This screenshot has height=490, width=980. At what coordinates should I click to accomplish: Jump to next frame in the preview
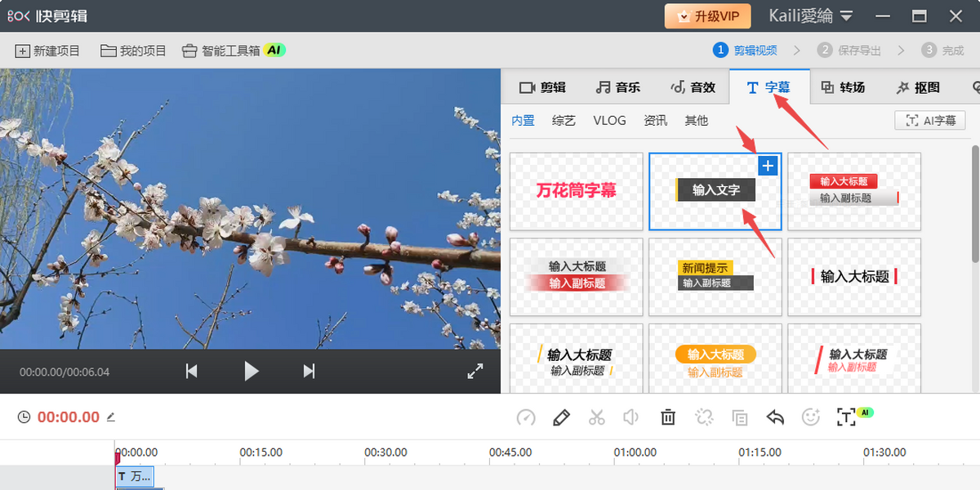pyautogui.click(x=309, y=372)
